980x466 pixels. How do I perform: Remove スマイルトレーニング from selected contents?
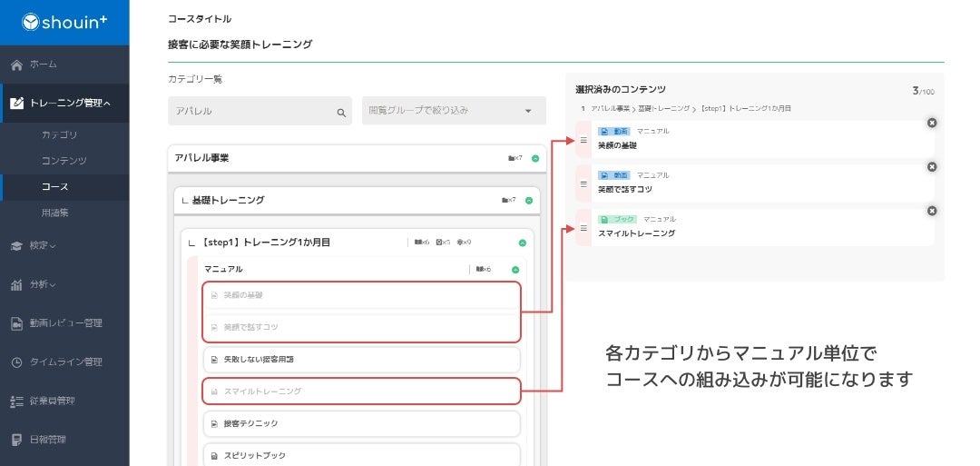pos(932,211)
